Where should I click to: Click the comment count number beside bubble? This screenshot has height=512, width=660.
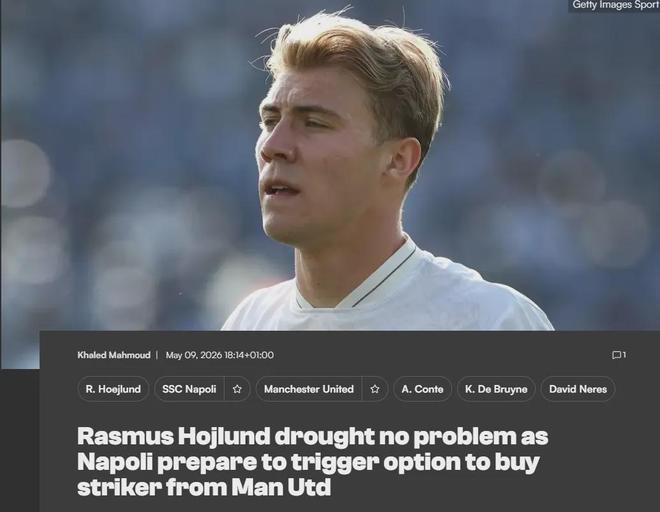click(x=624, y=355)
